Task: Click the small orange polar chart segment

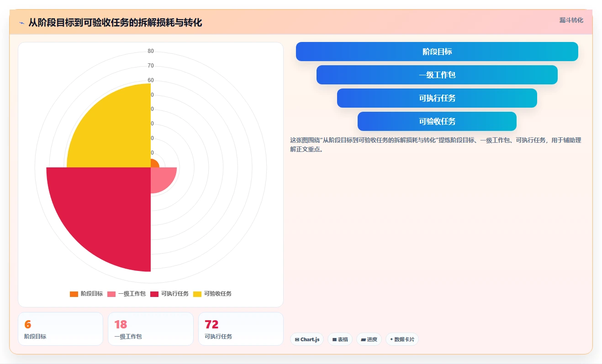Action: click(x=154, y=164)
